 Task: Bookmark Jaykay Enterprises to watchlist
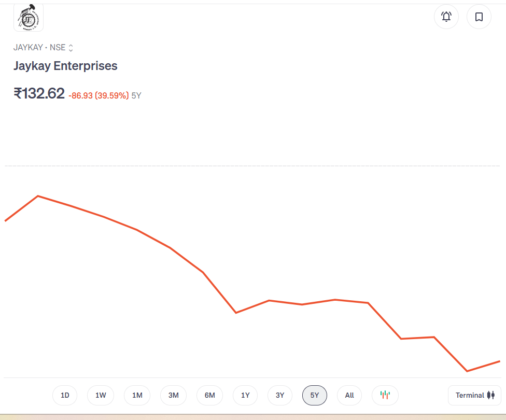tap(479, 17)
